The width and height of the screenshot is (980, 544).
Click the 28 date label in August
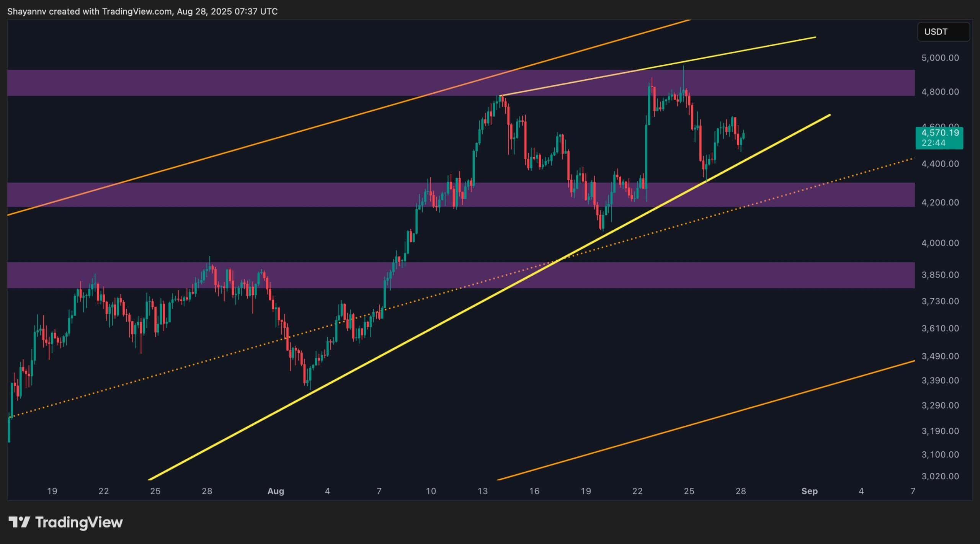(x=740, y=491)
